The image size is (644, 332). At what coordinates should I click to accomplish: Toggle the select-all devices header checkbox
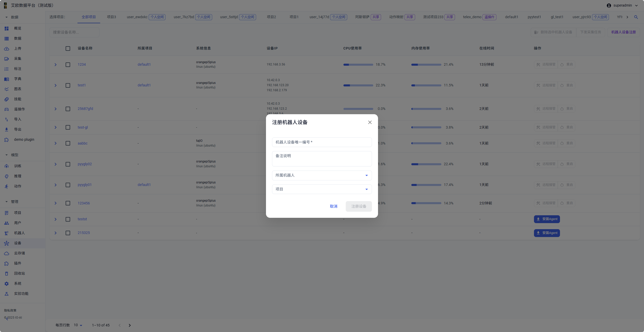click(68, 49)
